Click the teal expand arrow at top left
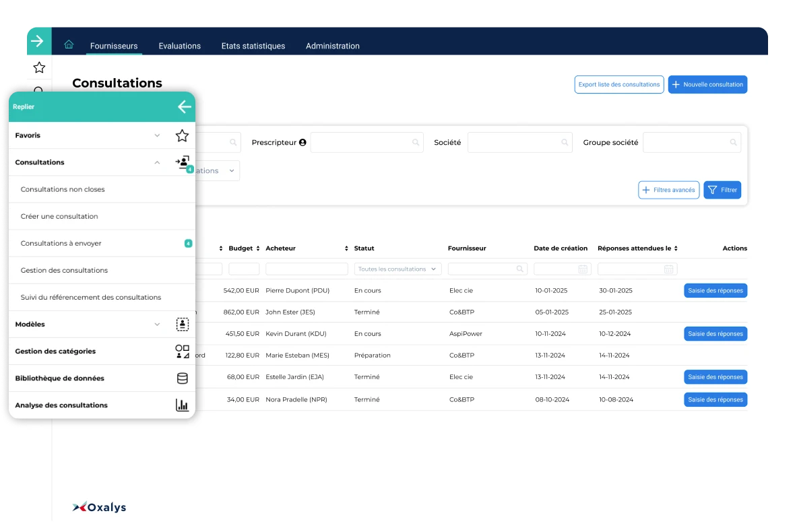 click(x=38, y=41)
